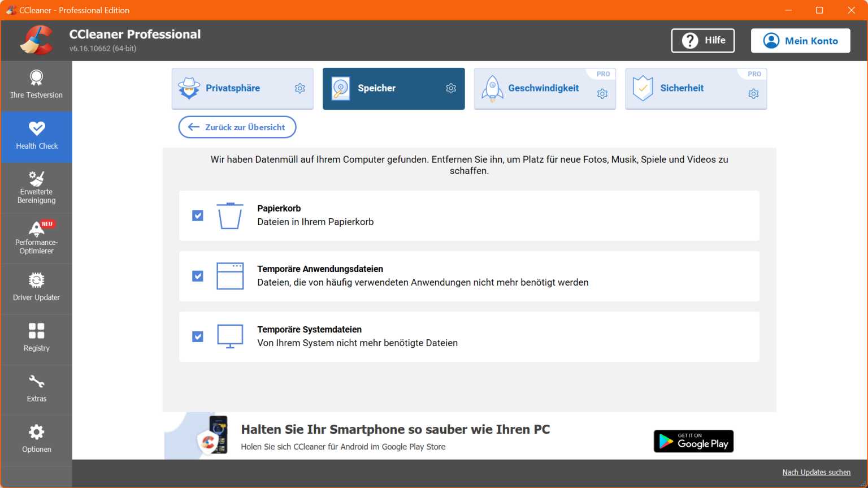Open the Optionen settings
This screenshot has height=488, width=868.
(x=36, y=439)
